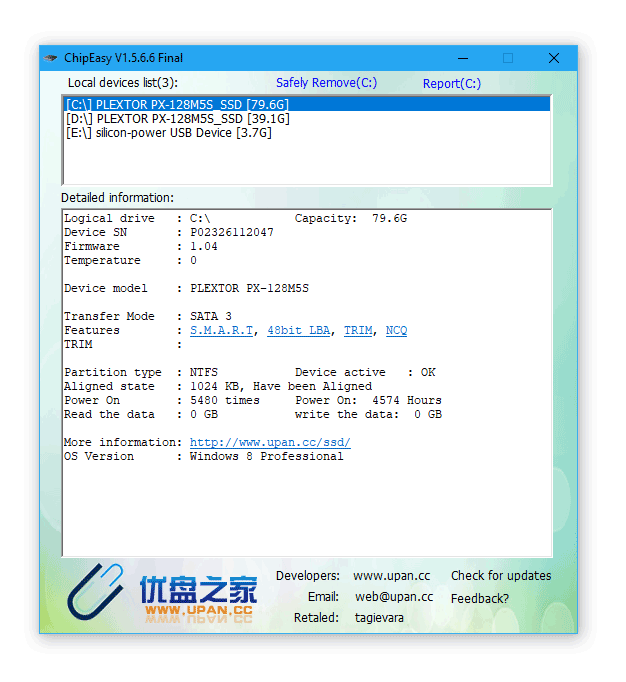This screenshot has width=626, height=682.
Task: Click Safely Remove(C:) link
Action: point(326,83)
